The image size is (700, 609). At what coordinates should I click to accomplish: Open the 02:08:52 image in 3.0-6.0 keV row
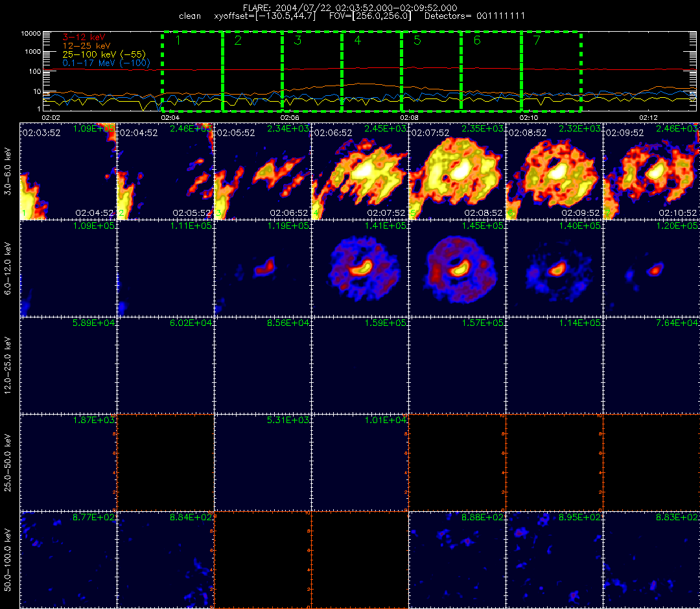coord(554,171)
